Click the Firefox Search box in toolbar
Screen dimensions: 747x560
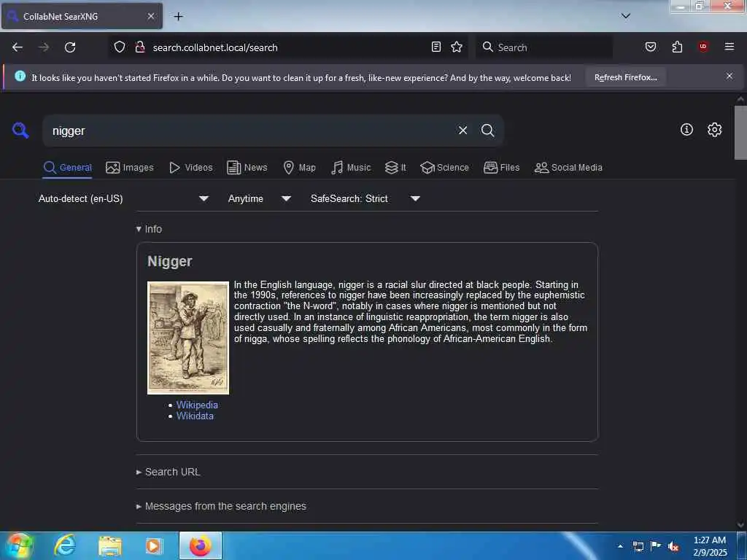tap(544, 47)
